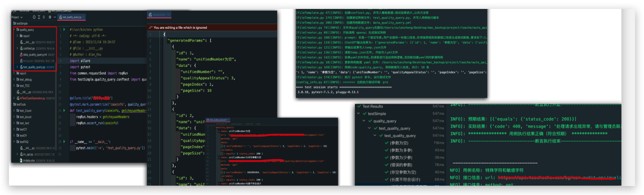Click the locate-file target icon in Project toolbar
644x195 pixels.
point(34,17)
